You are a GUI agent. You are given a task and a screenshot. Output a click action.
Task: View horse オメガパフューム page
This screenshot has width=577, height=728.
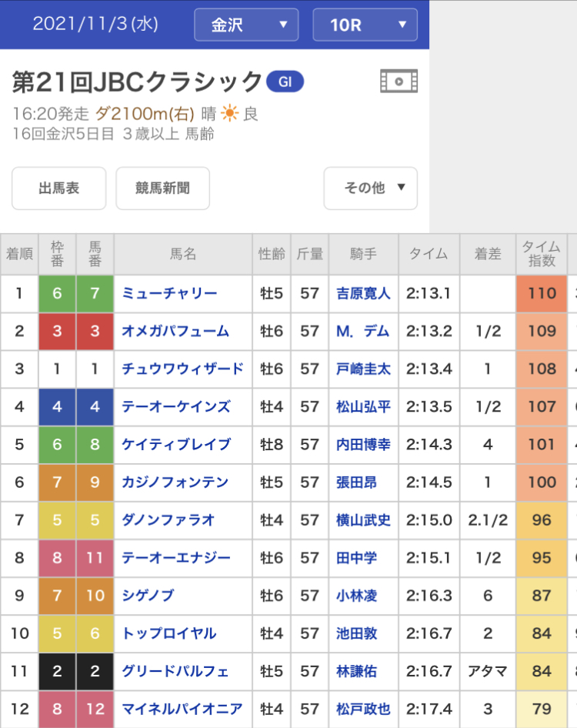(175, 331)
